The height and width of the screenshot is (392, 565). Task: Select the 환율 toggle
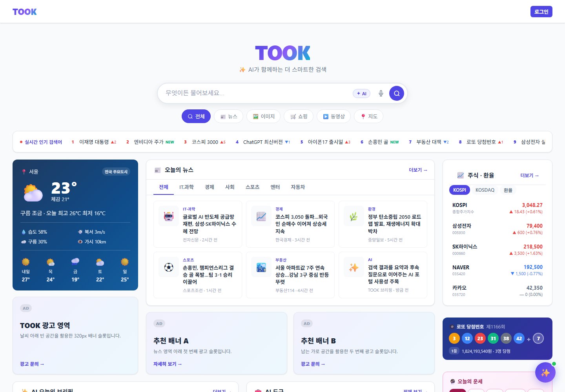coord(508,190)
